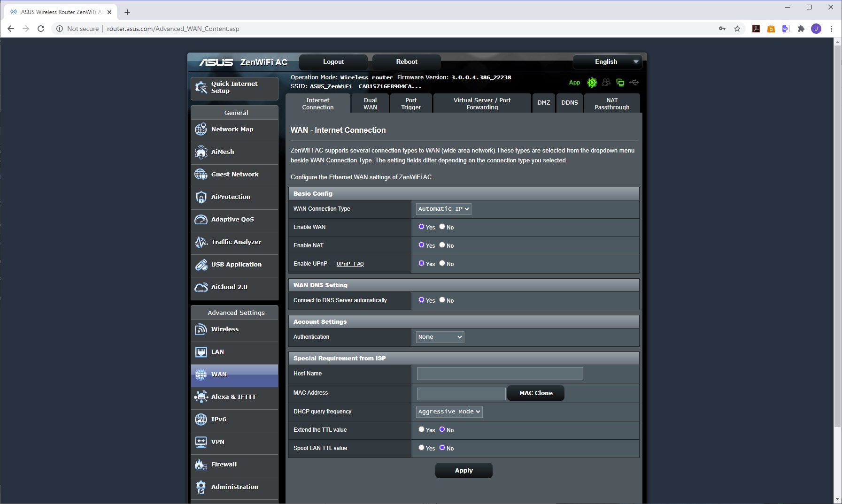
Task: Open AiProtection shield icon
Action: click(x=201, y=197)
